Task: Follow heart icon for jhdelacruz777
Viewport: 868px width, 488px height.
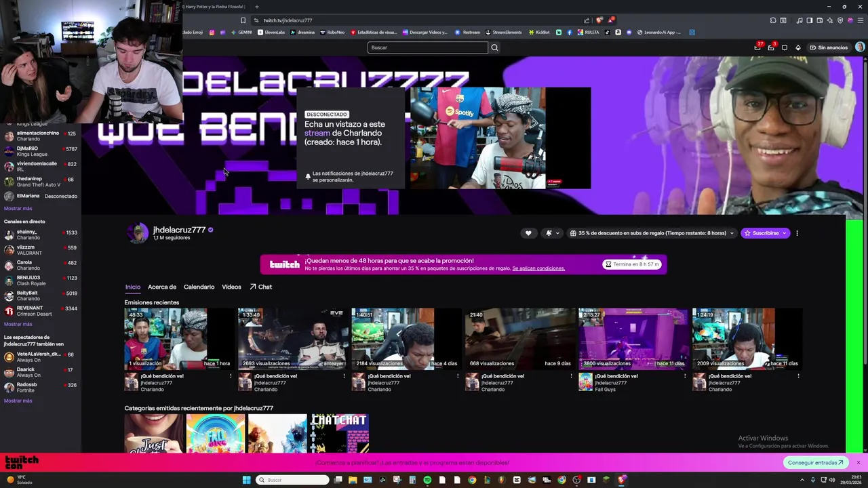Action: click(x=528, y=233)
